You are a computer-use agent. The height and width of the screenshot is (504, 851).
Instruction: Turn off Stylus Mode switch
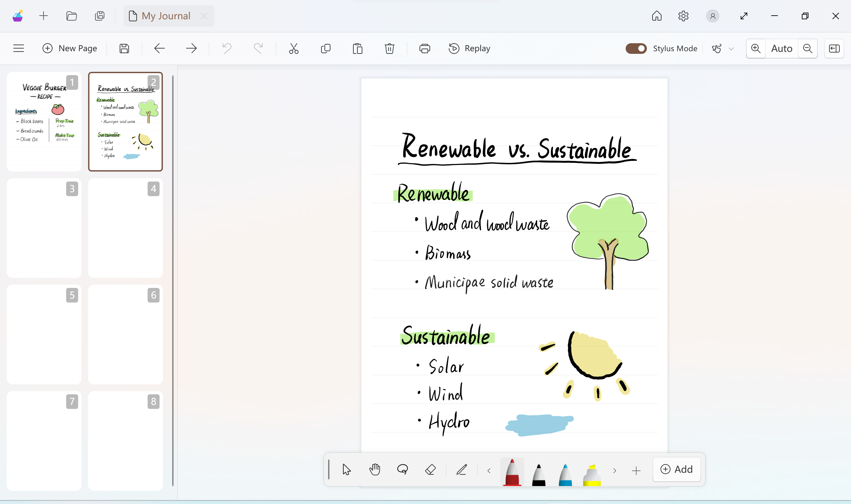pyautogui.click(x=636, y=49)
